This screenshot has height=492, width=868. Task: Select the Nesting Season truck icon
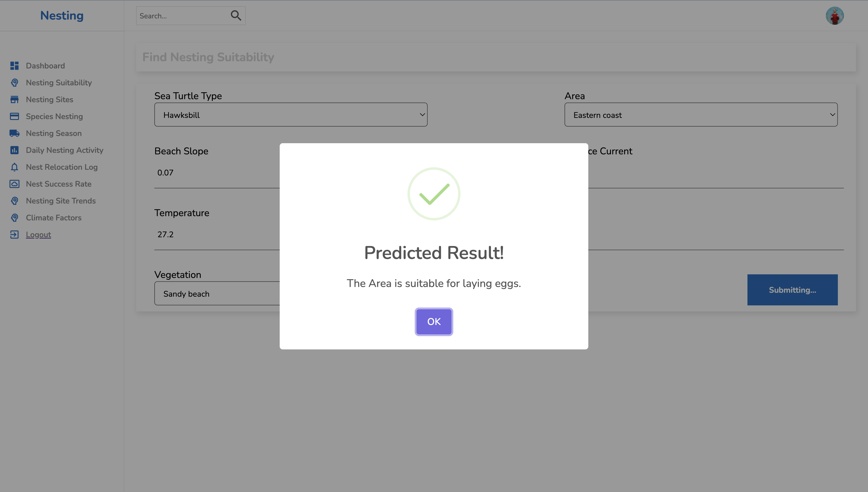point(14,133)
